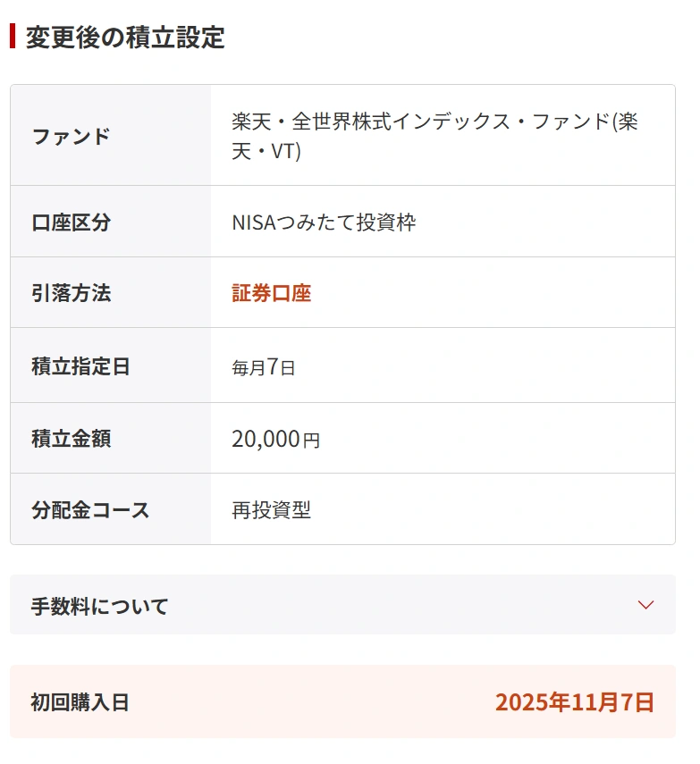Click the 2025年11月7日 first purchase date
Screen dimensions: 700x764
point(574,702)
